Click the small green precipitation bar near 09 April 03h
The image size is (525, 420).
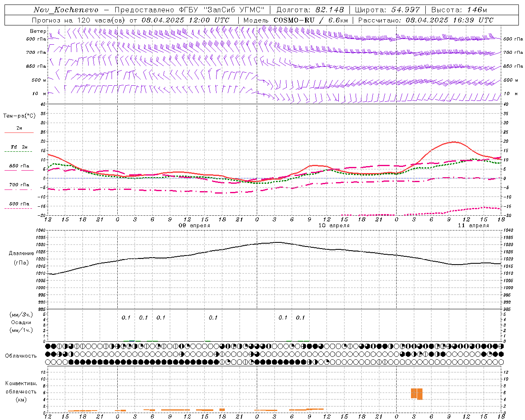coord(132,340)
